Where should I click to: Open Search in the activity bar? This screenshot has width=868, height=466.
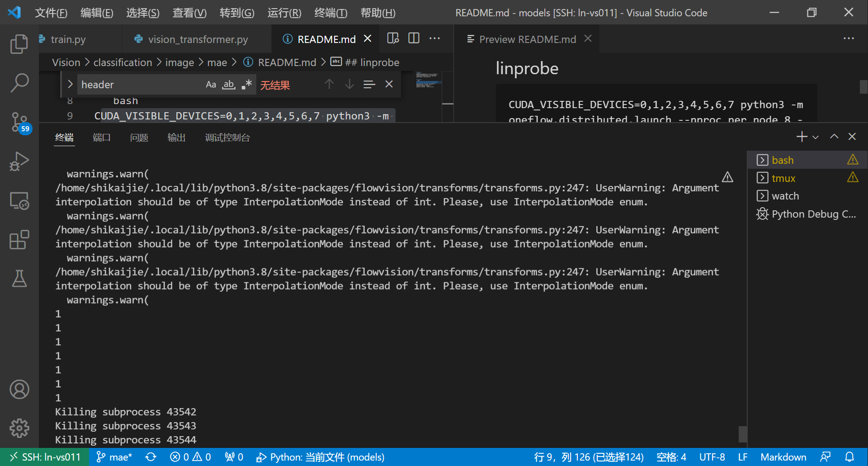19,82
